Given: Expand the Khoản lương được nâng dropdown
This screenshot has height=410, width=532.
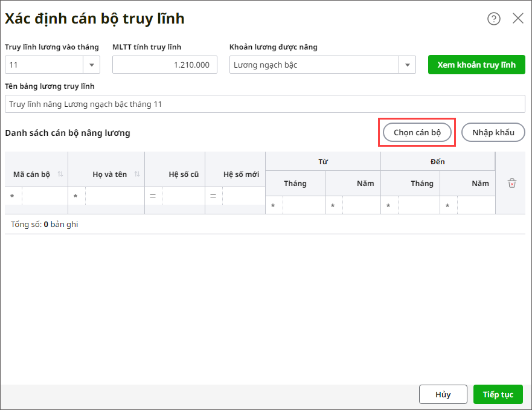Looking at the screenshot, I should 408,65.
